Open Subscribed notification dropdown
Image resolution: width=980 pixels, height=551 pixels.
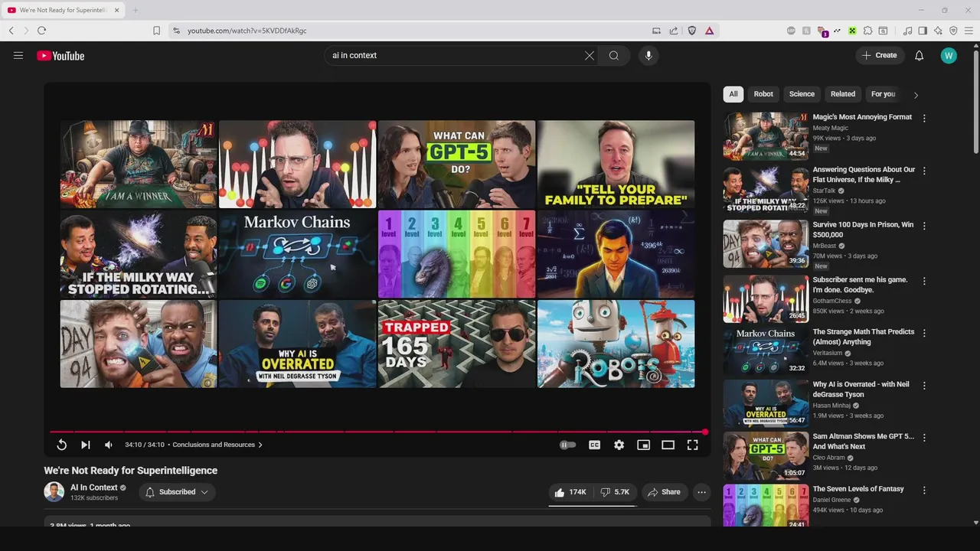pos(178,492)
